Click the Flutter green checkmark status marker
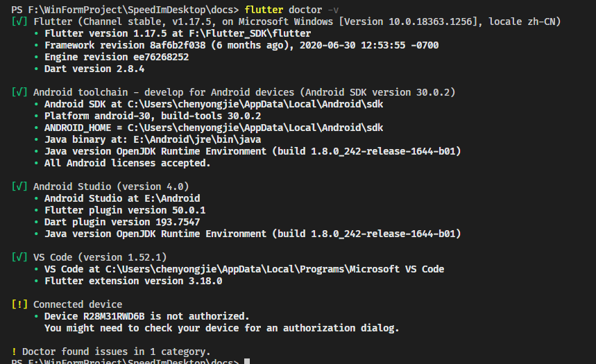Image resolution: width=596 pixels, height=364 pixels. 19,21
